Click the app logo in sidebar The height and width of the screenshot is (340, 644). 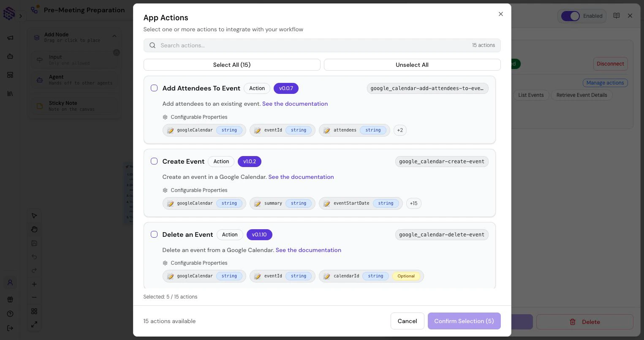pyautogui.click(x=9, y=13)
